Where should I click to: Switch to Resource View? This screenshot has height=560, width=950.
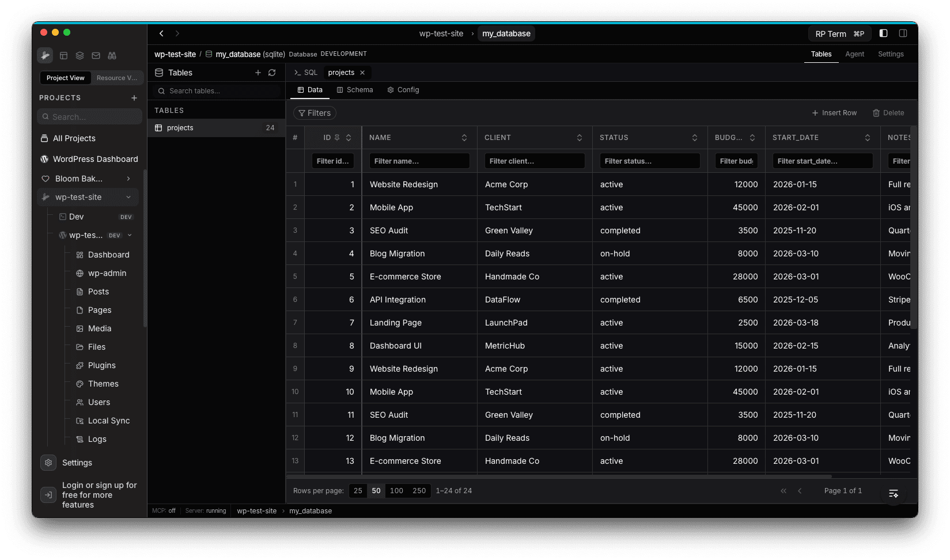click(116, 77)
